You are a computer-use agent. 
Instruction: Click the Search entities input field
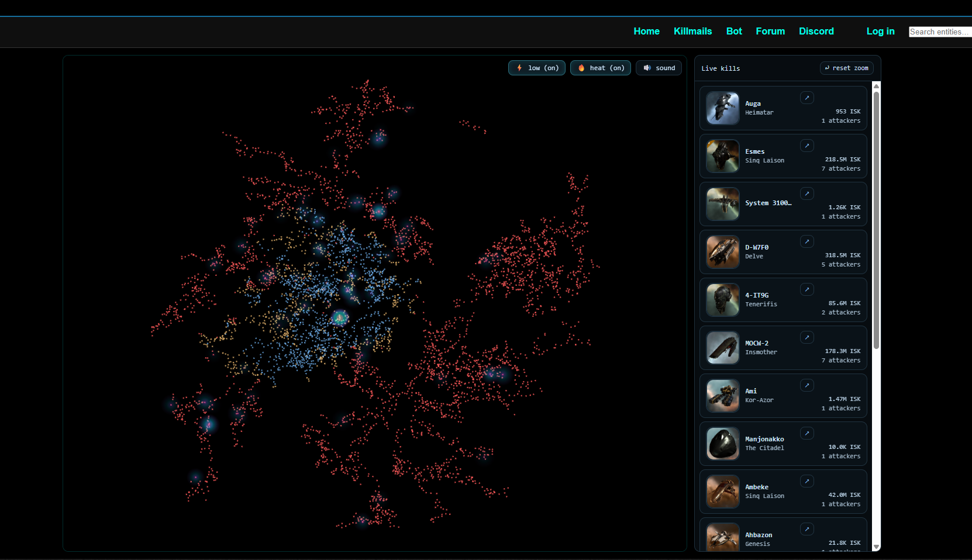pyautogui.click(x=939, y=32)
